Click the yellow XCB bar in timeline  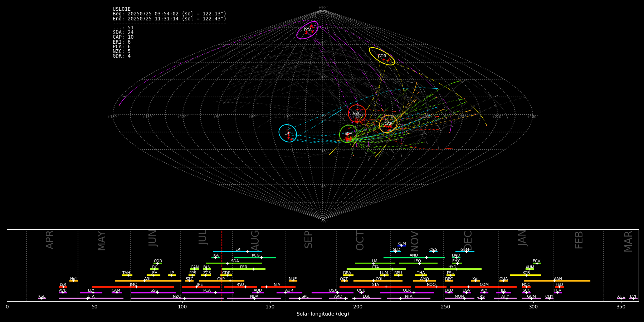click(525, 275)
